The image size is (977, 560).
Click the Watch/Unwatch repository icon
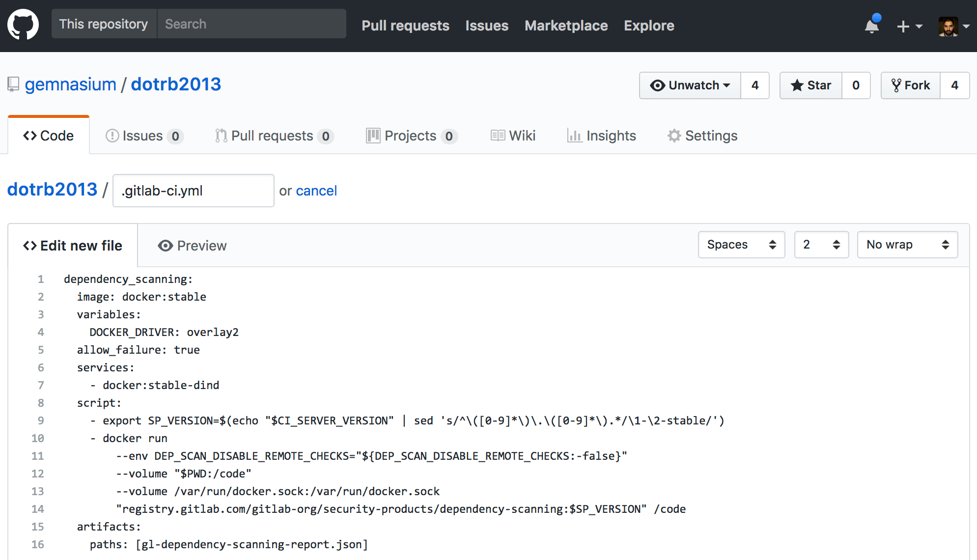click(x=658, y=84)
